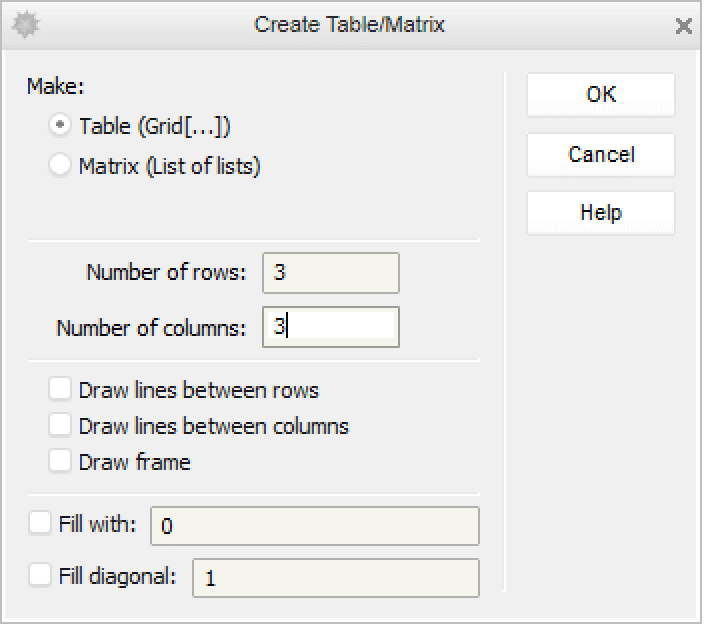Click the Create Table/Matrix title bar
Viewport: 714px width, 624px height.
click(x=349, y=25)
